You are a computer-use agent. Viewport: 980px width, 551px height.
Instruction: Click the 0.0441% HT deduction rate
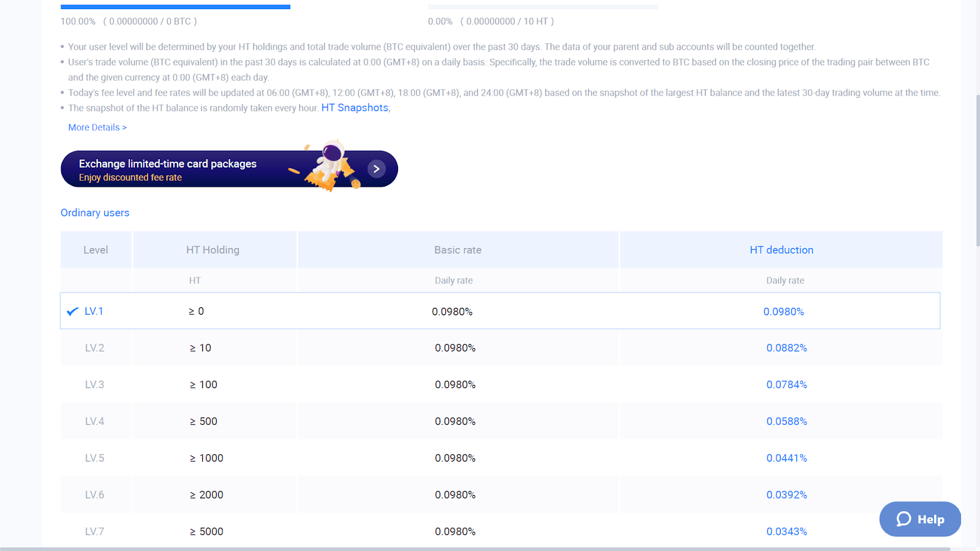pyautogui.click(x=786, y=458)
